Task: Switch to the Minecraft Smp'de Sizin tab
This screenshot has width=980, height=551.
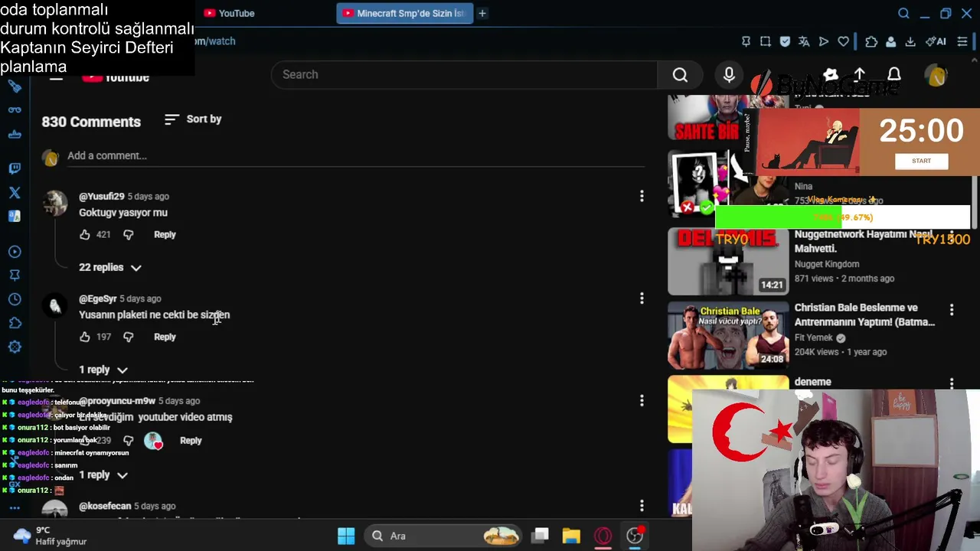Action: [x=404, y=13]
